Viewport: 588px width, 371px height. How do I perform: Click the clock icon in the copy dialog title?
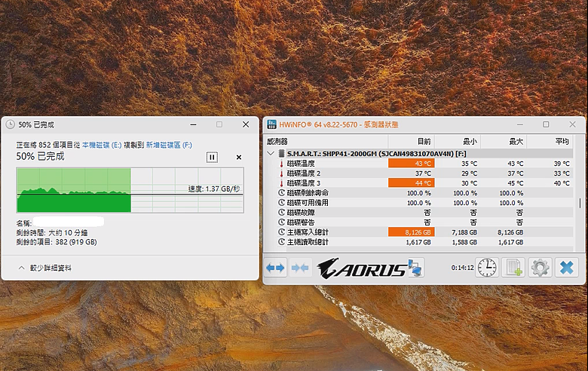11,124
